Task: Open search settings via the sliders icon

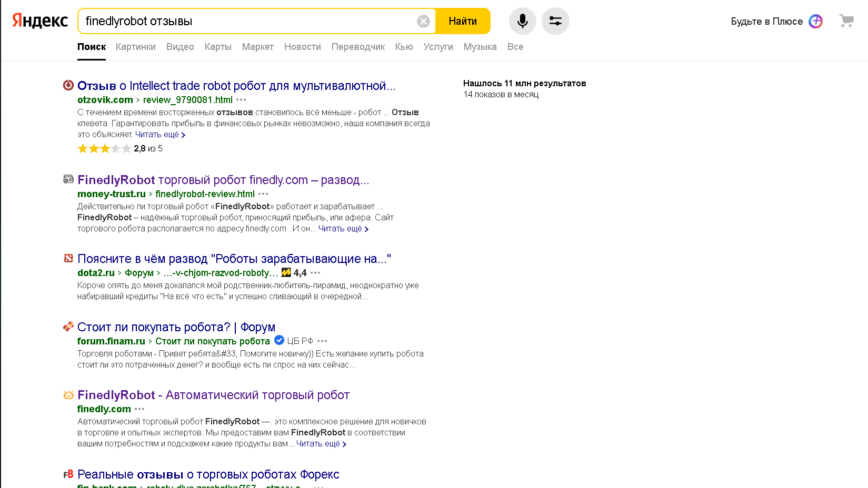Action: pos(555,21)
